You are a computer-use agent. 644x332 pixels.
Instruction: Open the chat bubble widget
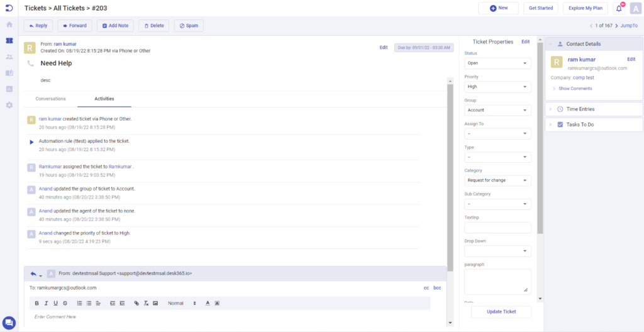[x=9, y=323]
